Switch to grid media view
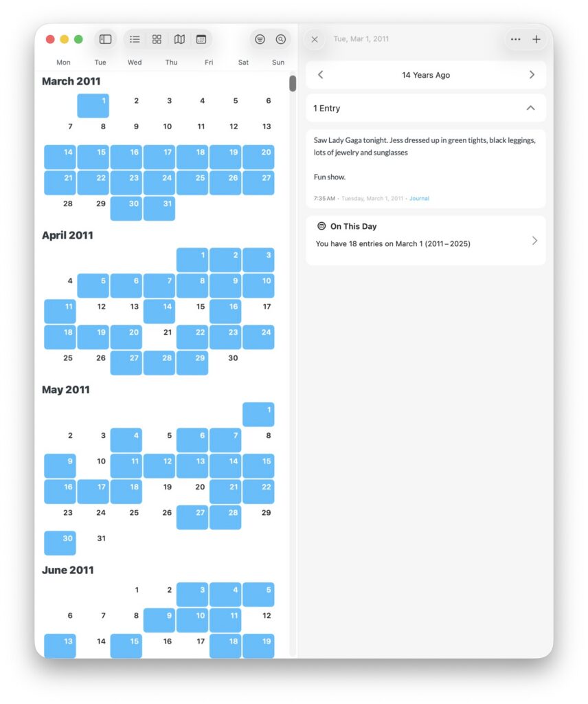This screenshot has height=704, width=588. click(157, 39)
